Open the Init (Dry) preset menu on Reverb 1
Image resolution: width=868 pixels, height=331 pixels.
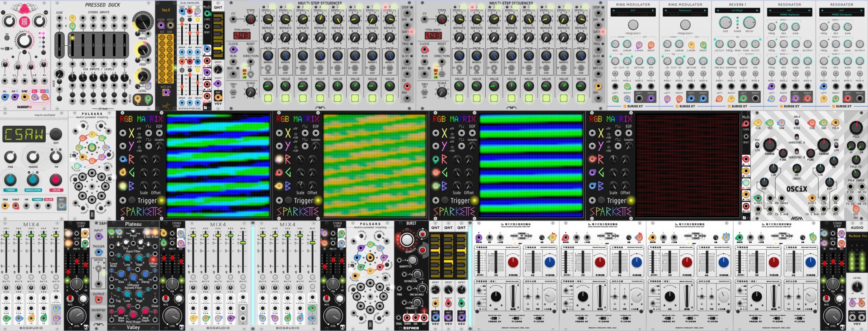pyautogui.click(x=737, y=11)
